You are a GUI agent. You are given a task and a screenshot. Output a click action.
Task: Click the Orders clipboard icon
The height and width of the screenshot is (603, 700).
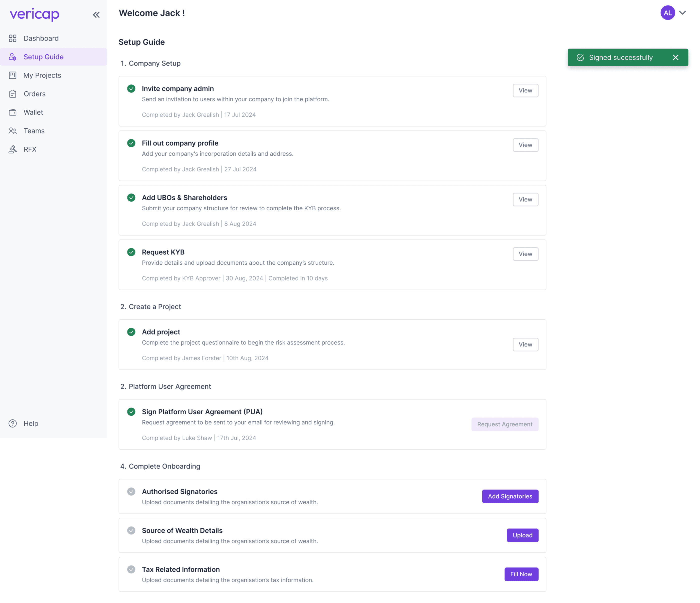(12, 94)
